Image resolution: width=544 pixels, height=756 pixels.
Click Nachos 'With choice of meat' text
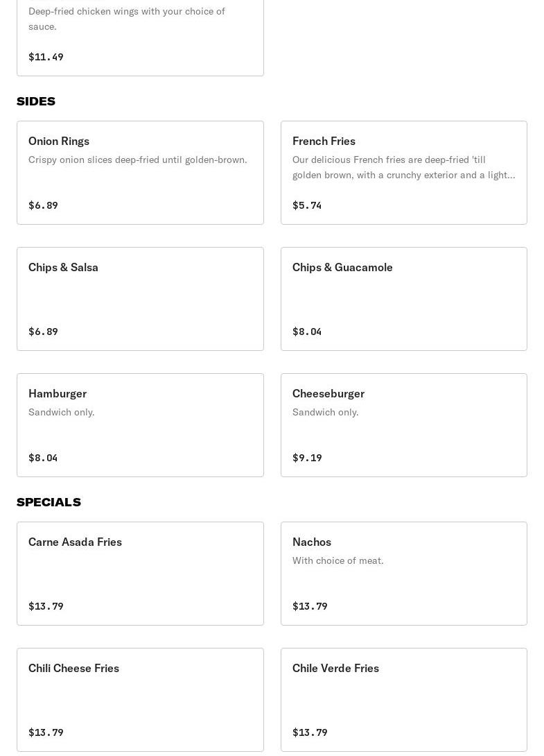tap(337, 560)
